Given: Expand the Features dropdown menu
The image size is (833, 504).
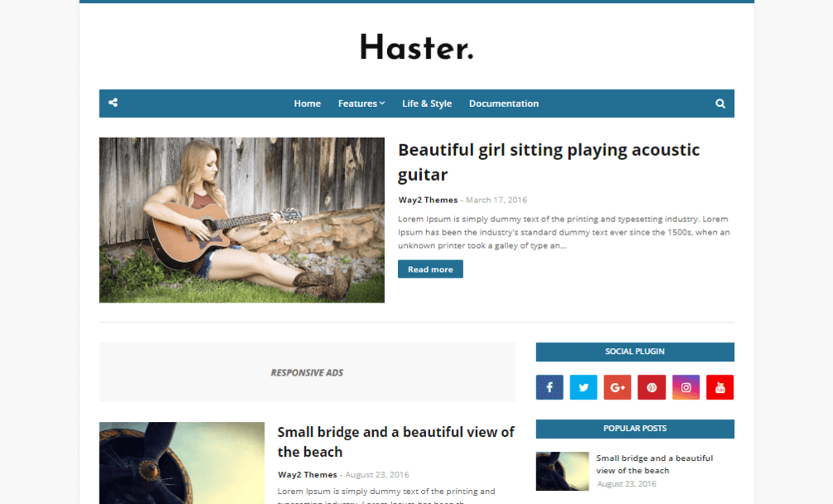Looking at the screenshot, I should pos(361,104).
